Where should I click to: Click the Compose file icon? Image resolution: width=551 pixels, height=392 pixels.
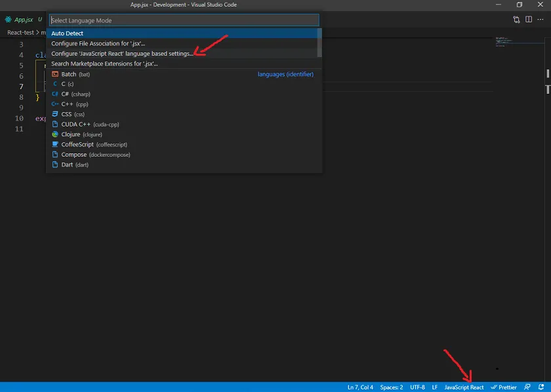coord(55,155)
